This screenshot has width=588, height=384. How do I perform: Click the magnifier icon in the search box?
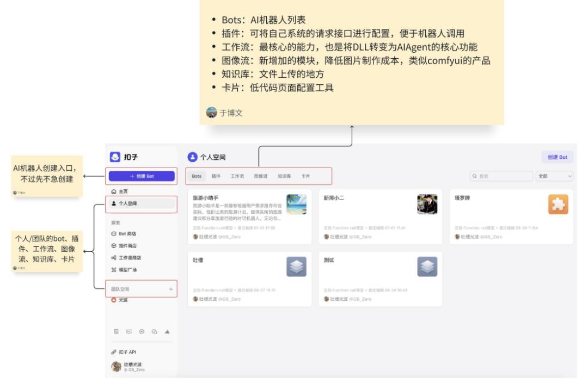coord(475,176)
